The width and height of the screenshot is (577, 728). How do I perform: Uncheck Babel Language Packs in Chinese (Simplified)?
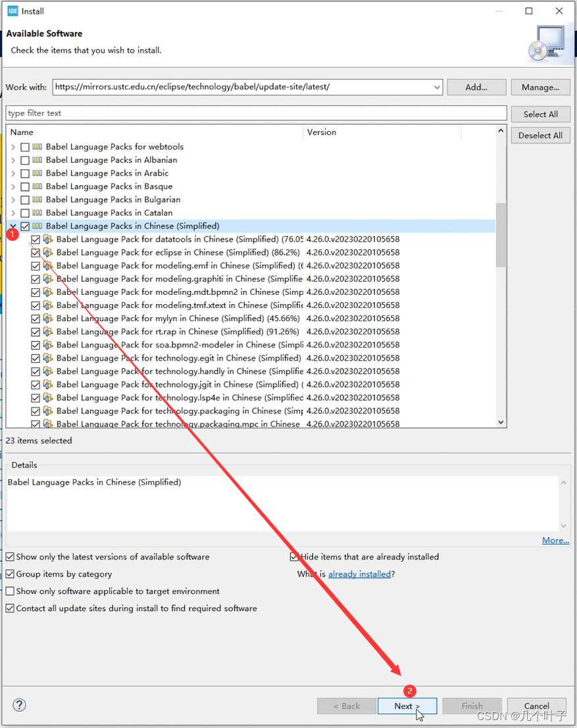25,226
